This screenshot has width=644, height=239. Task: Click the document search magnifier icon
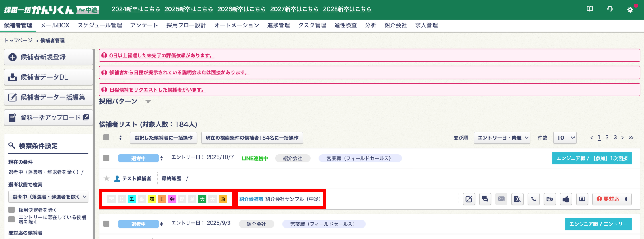click(517, 199)
